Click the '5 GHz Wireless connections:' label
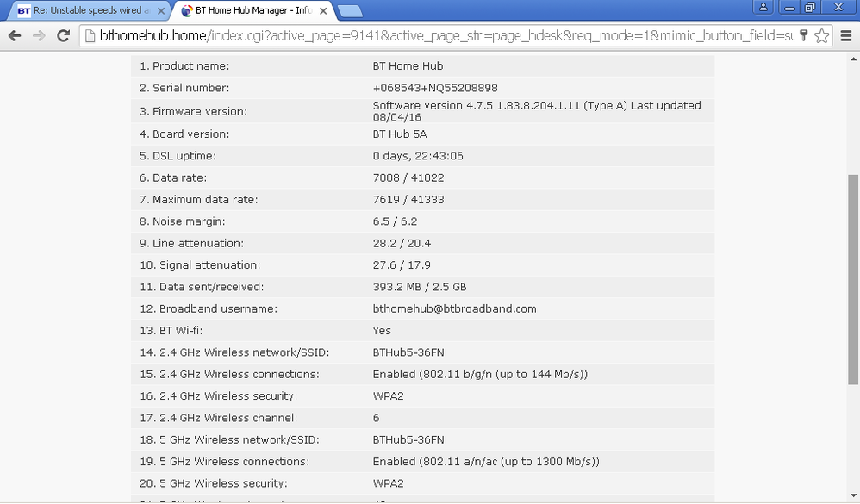 234,462
